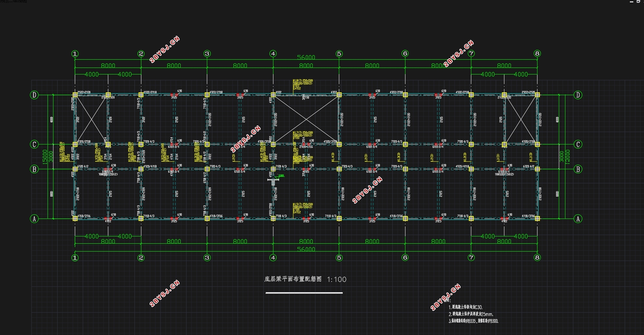Click note 3 about HRB335 and HPB300
644x335 pixels.
pos(474,321)
